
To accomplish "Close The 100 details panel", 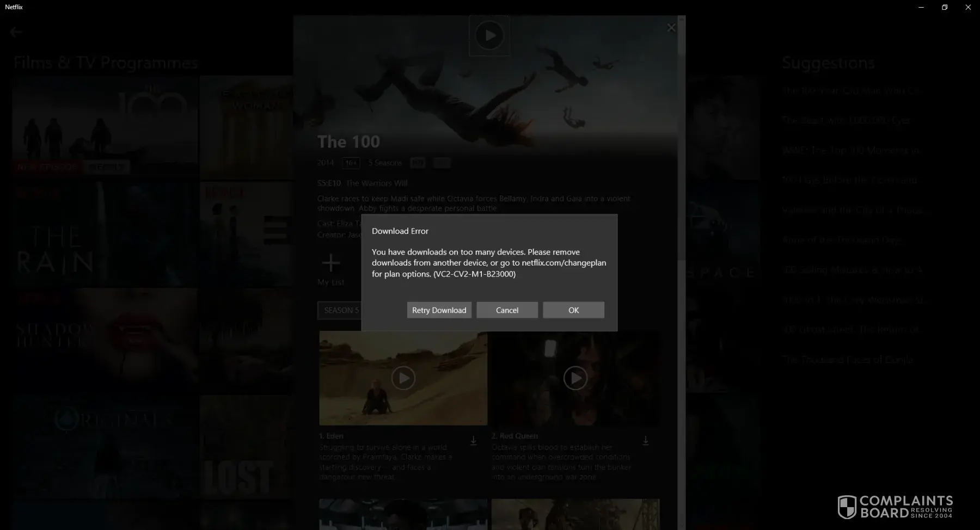I will click(x=671, y=28).
